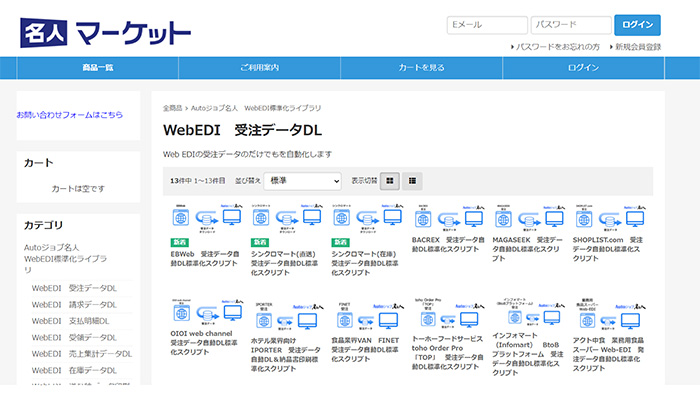Select WebEDI 受注データDL category
This screenshot has width=700, height=394.
tap(74, 288)
